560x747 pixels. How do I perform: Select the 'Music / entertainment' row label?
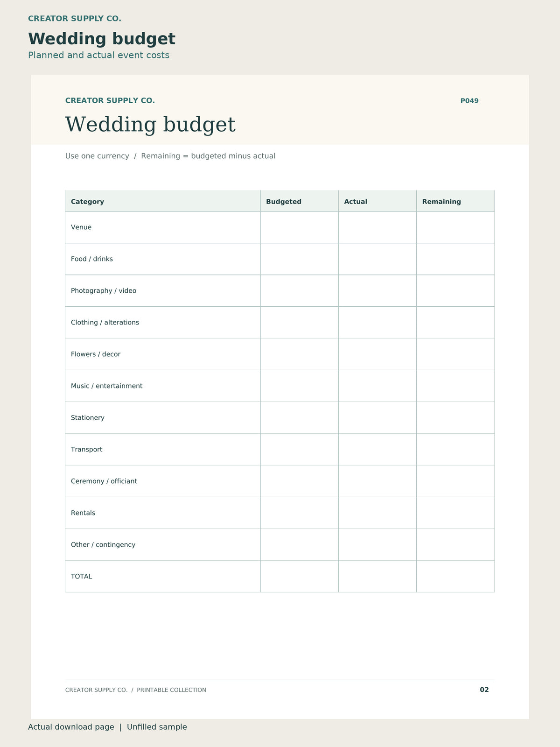pos(107,386)
